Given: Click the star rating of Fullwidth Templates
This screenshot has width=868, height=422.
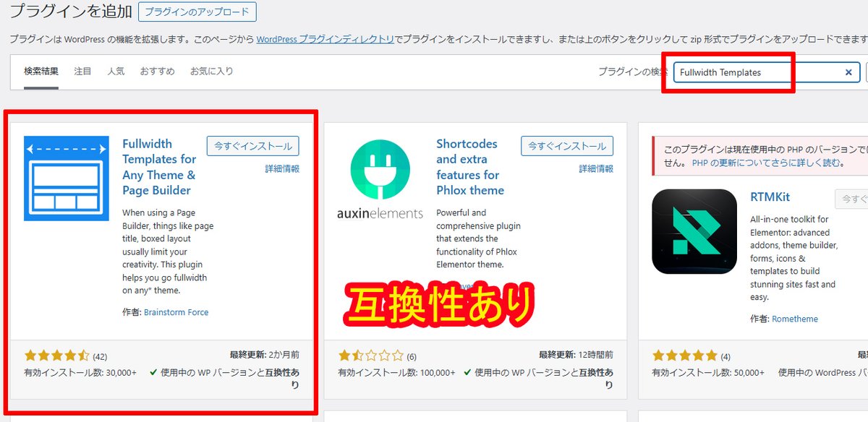Looking at the screenshot, I should (56, 356).
